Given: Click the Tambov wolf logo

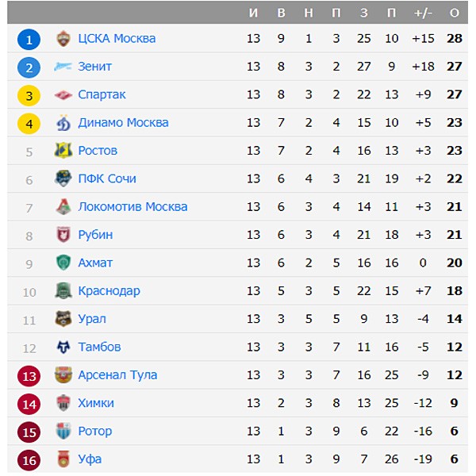Looking at the screenshot, I should (x=63, y=347).
